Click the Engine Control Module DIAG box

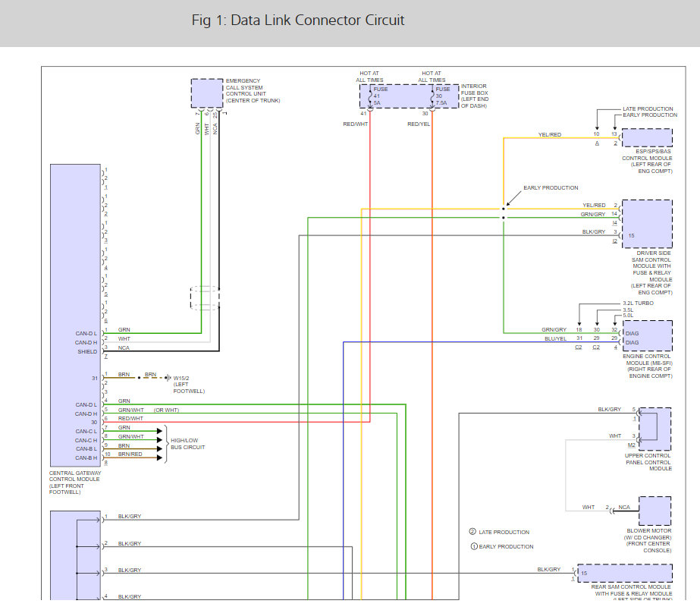[646, 335]
